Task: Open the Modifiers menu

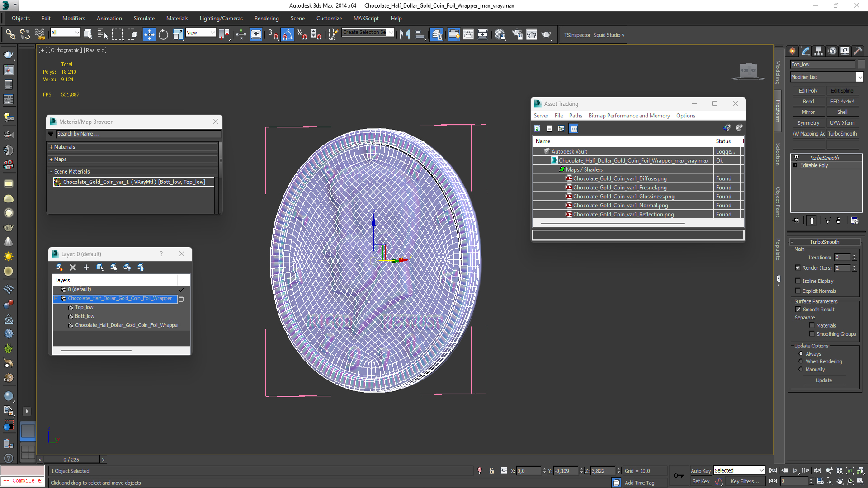Action: click(74, 19)
